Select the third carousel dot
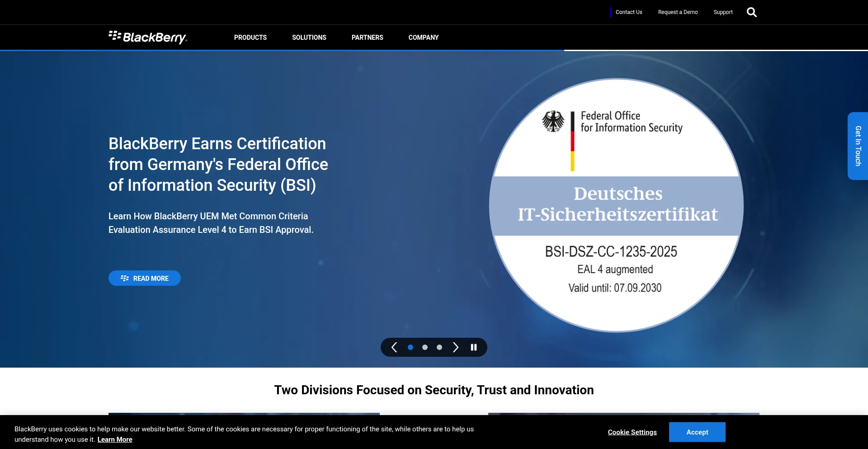868x449 pixels. [439, 347]
